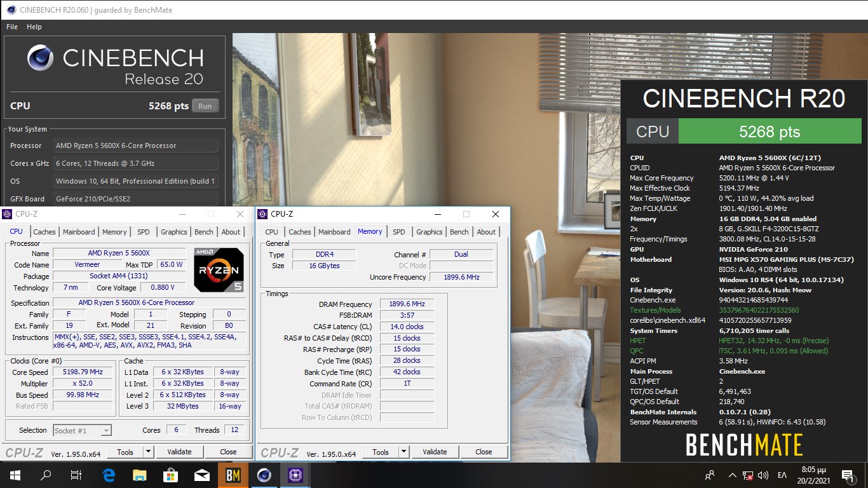The image size is (868, 488).
Task: Click the CPU-Z icon in left window title
Action: pyautogui.click(x=8, y=214)
